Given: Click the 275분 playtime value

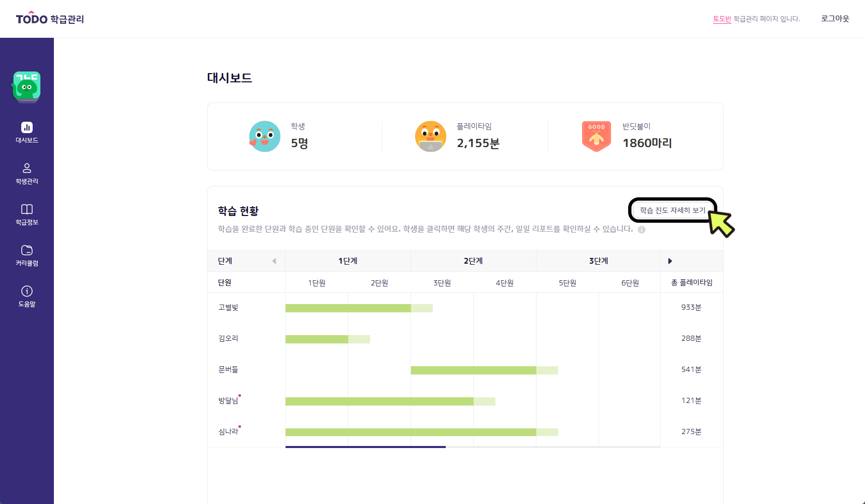Looking at the screenshot, I should coord(691,431).
